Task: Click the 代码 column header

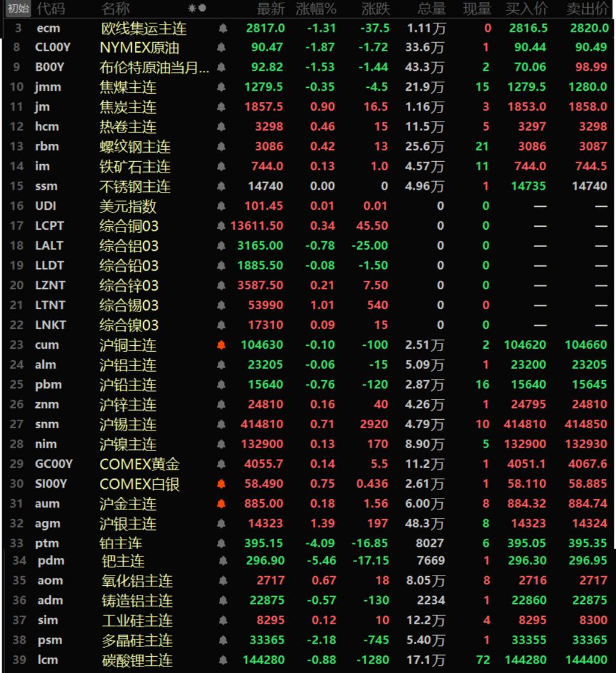Action: 51,8
